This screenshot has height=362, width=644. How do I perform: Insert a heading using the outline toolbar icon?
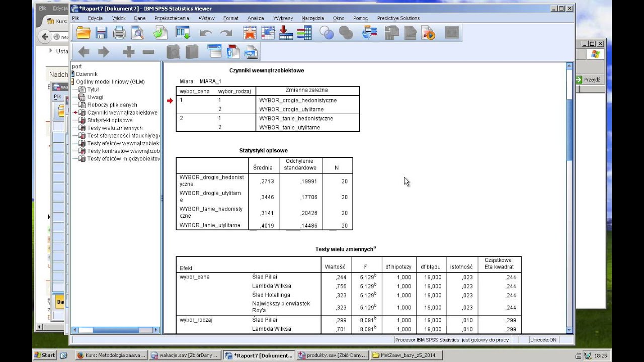(215, 51)
